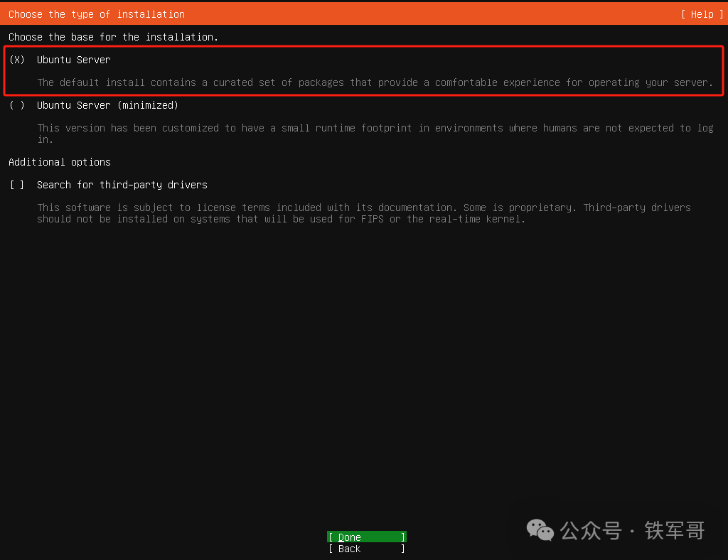728x560 pixels.
Task: Click the 'small runtime footprint' description text
Action: click(x=375, y=134)
